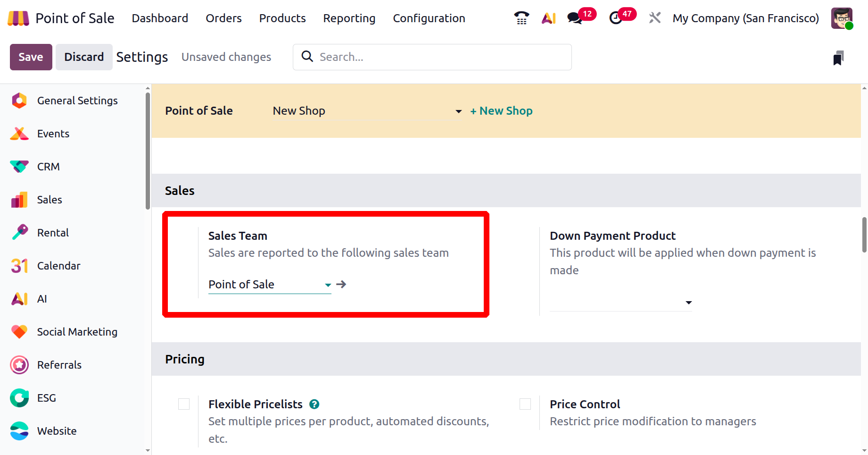Image resolution: width=868 pixels, height=455 pixels.
Task: Open the AI assistant icon in header
Action: [548, 18]
